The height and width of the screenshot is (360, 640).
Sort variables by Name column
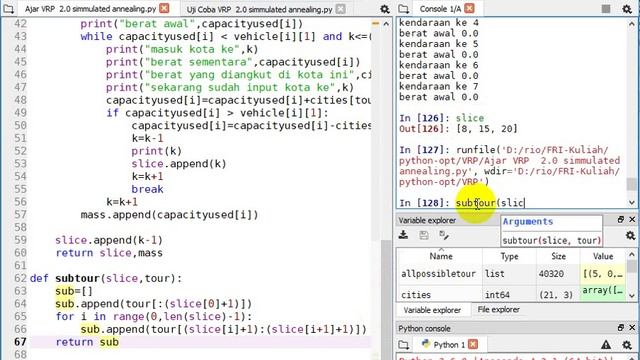pos(440,256)
